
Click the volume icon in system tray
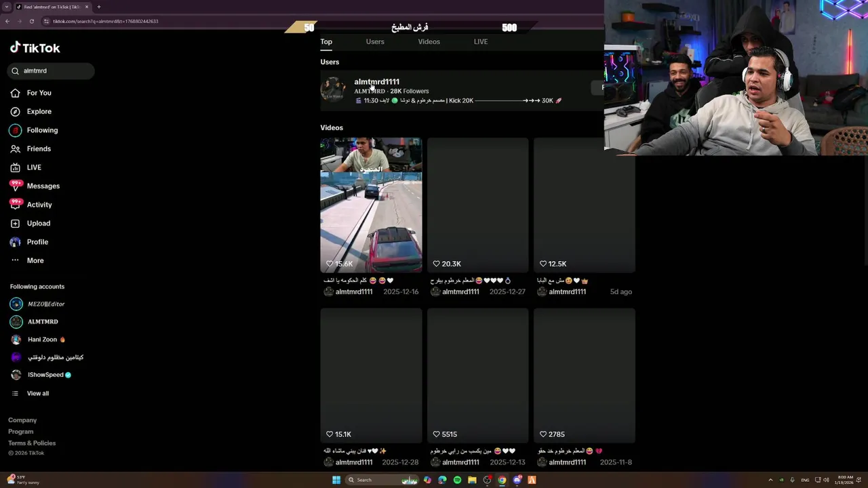826,480
